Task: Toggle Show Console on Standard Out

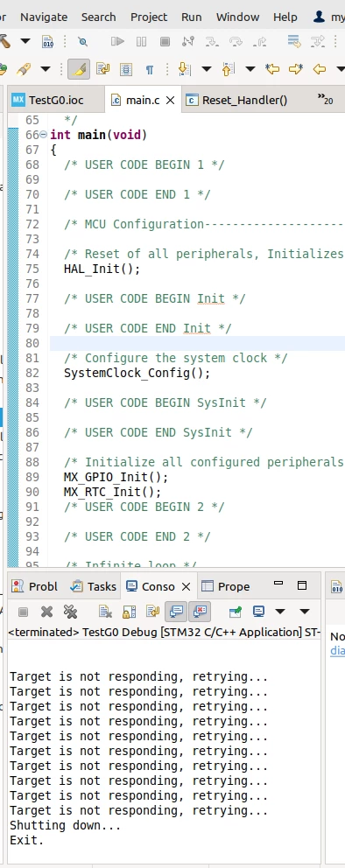Action: pos(176,612)
